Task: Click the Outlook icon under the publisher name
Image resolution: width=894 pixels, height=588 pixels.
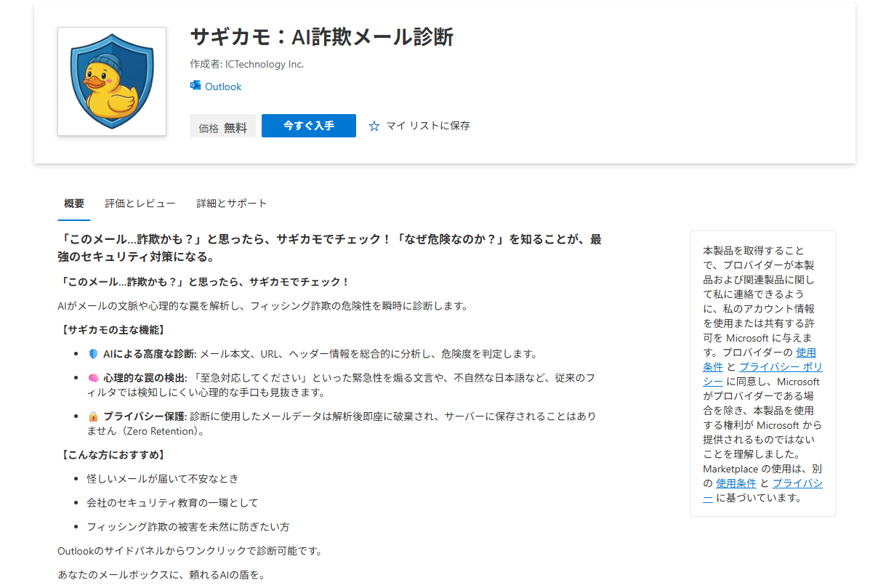Action: pos(196,86)
